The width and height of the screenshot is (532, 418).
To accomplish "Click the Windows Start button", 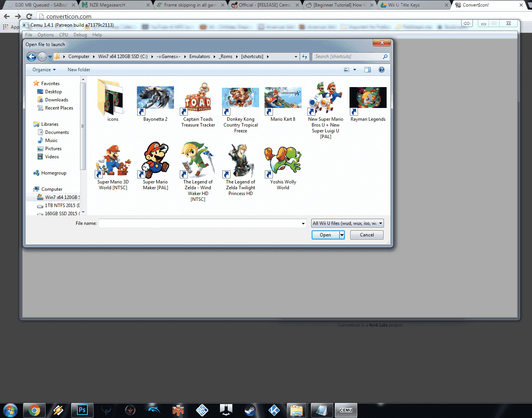I will 10,410.
